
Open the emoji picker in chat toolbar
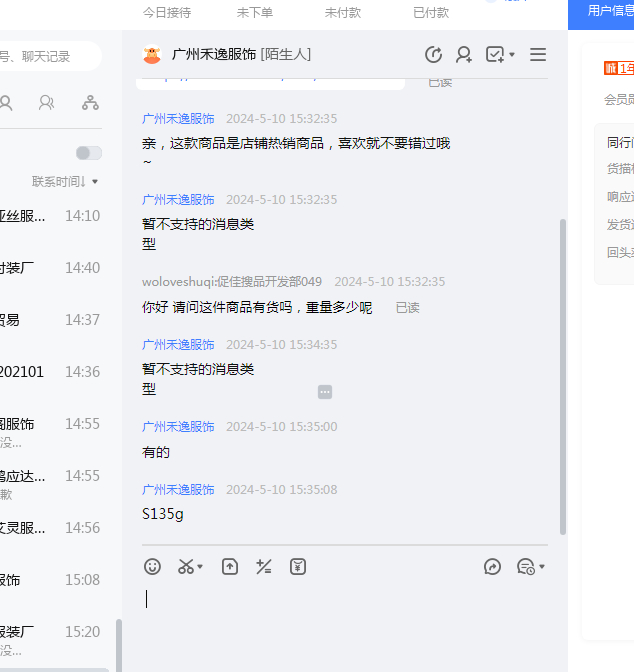click(x=152, y=567)
